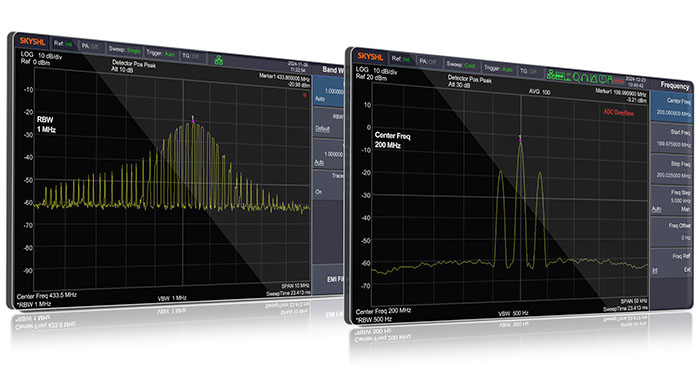The width and height of the screenshot is (700, 380).
Task: Click the ADC Overflow warning text
Action: click(x=618, y=113)
